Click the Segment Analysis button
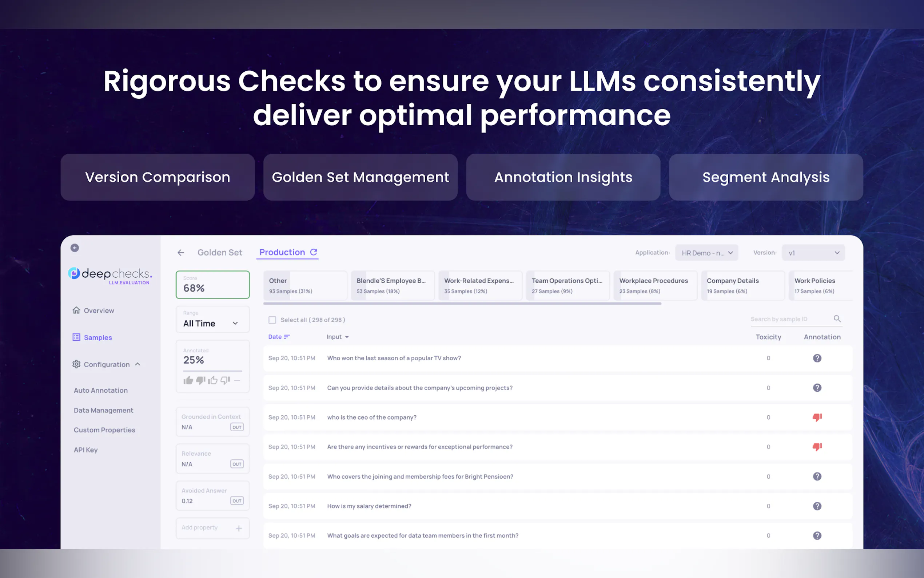924x578 pixels. click(765, 177)
